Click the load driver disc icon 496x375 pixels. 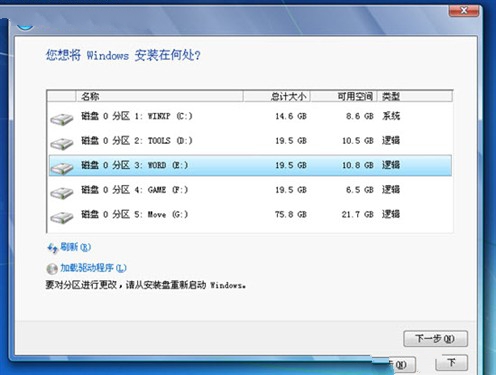click(x=52, y=269)
